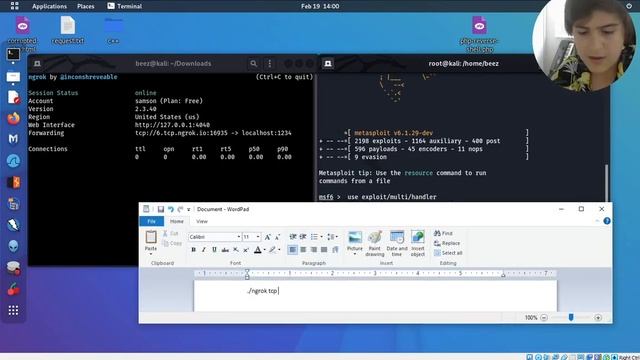Justify paragraph text
640x360 pixels.
324,249
